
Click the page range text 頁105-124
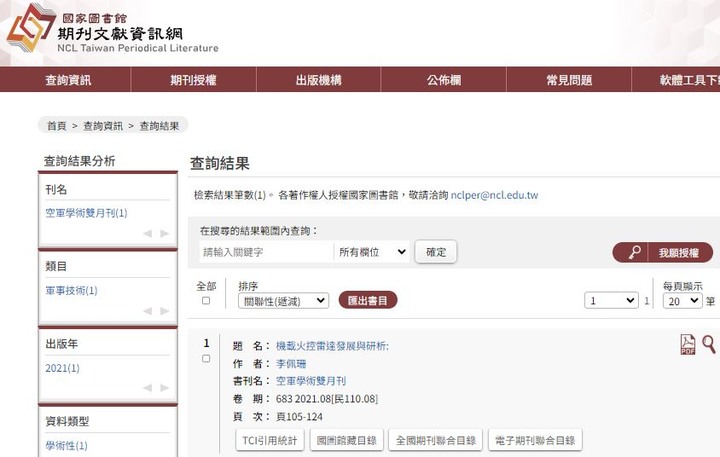coord(299,417)
